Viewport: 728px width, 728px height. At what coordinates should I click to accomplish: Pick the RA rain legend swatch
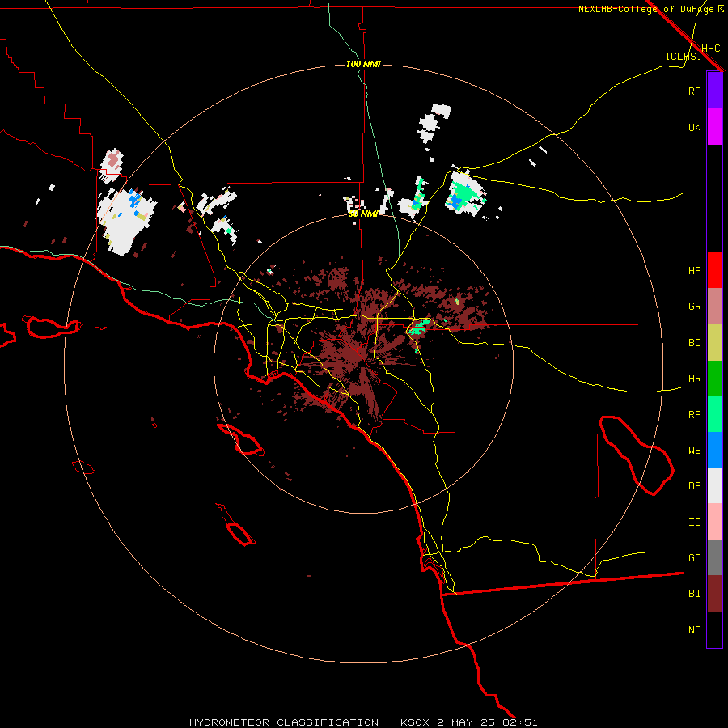pyautogui.click(x=714, y=414)
